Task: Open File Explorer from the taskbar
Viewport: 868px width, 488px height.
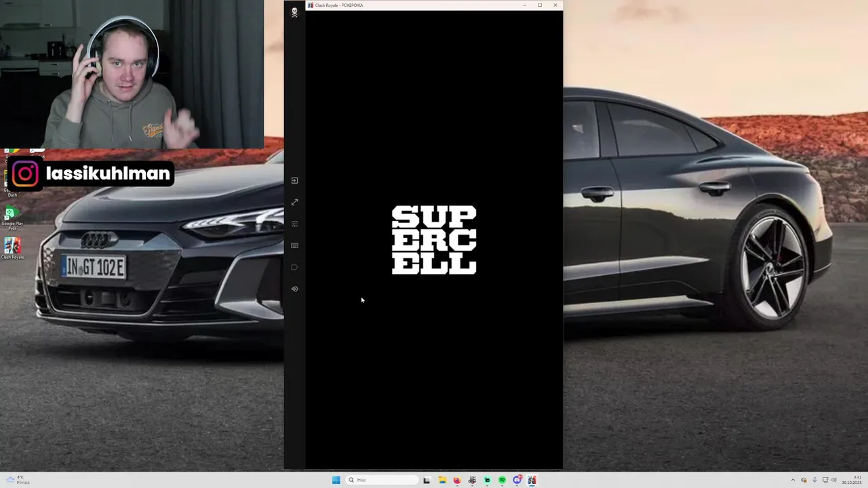Action: coord(442,480)
